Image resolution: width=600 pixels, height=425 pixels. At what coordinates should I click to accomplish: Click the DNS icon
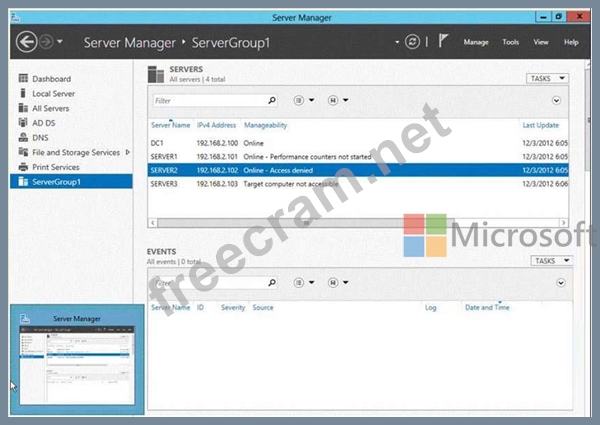(23, 137)
